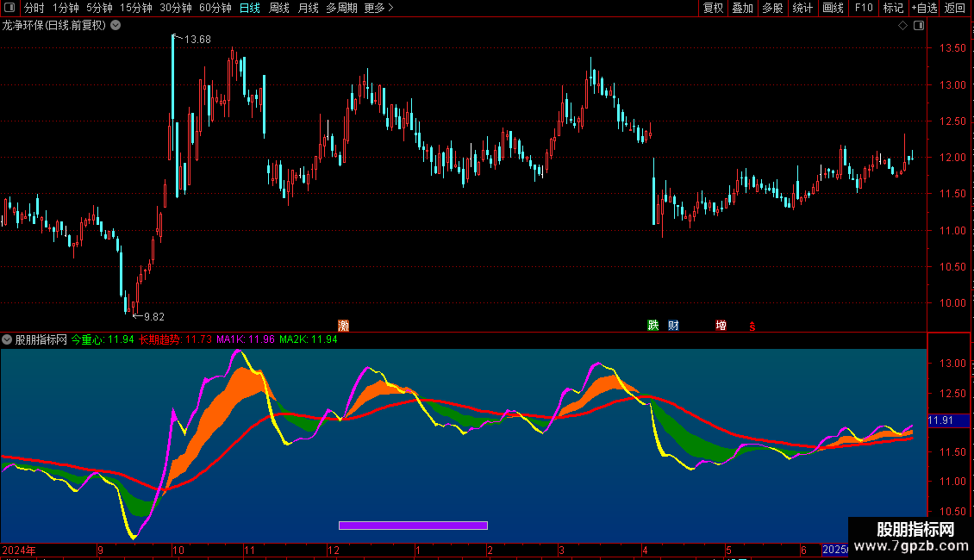Click the 标记 mark button

click(893, 8)
